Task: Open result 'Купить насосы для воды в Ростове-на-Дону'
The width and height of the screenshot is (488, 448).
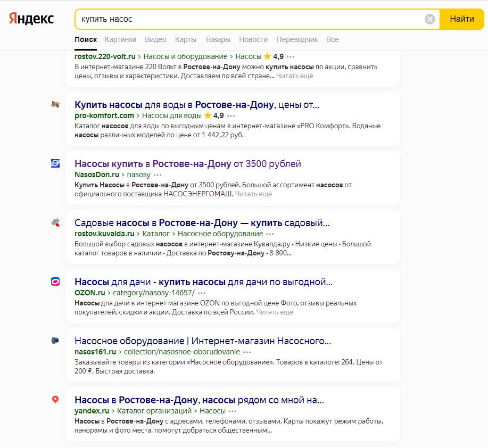Action: coord(197,105)
